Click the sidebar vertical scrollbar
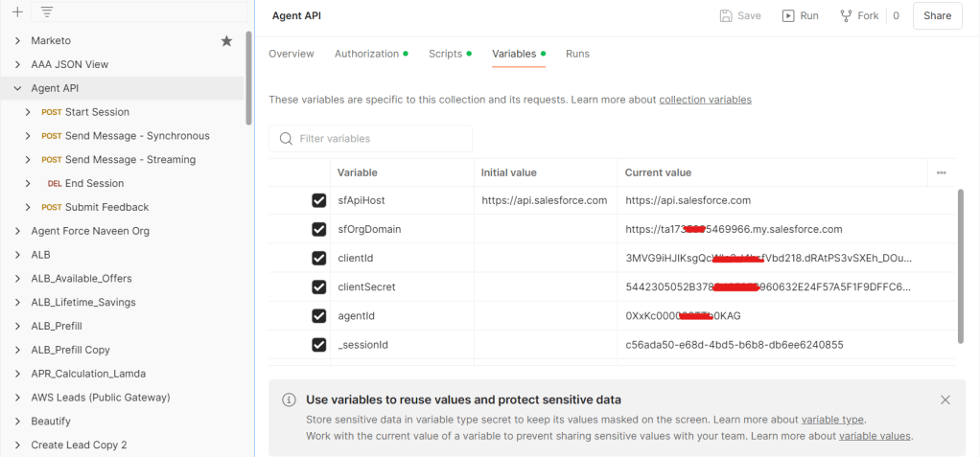 click(x=249, y=77)
